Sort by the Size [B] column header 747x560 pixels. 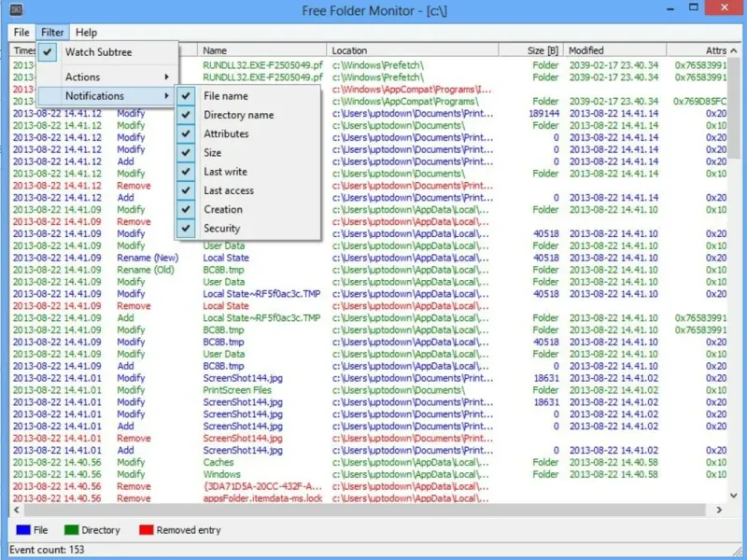point(531,50)
